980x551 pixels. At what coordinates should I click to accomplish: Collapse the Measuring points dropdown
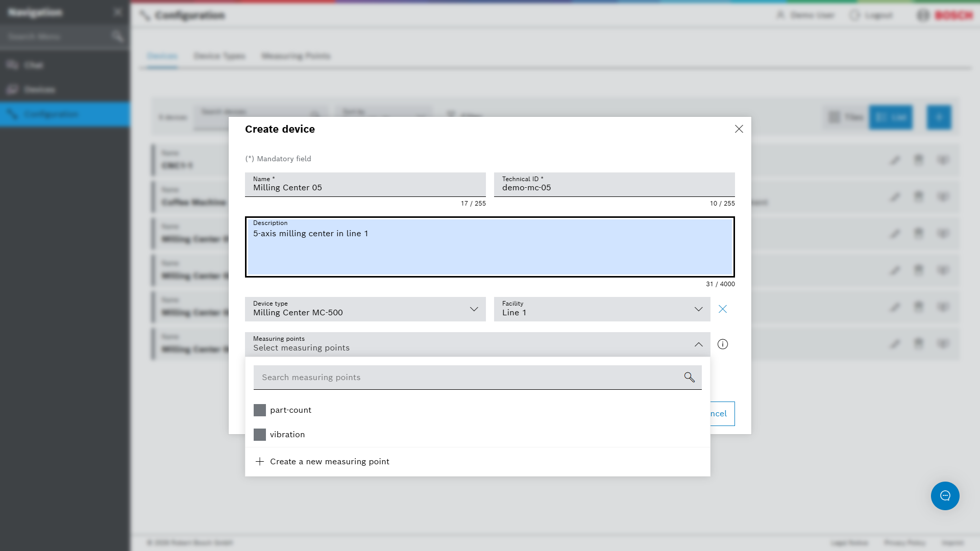click(698, 344)
